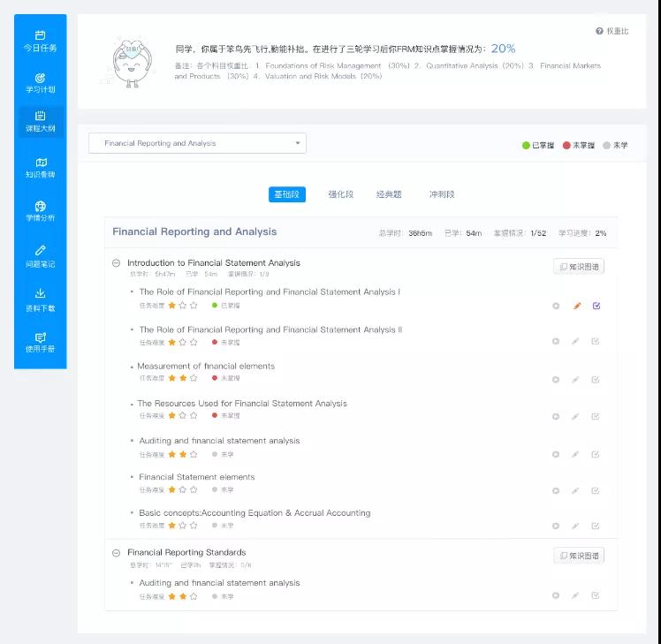Select the 基础段 tab
The width and height of the screenshot is (661, 644).
[286, 194]
